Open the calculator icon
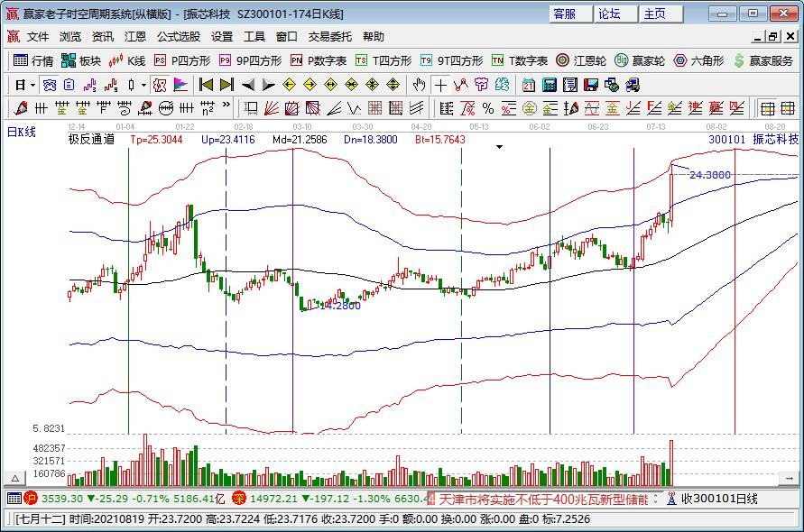Viewport: 804px width, 532px height. click(550, 85)
